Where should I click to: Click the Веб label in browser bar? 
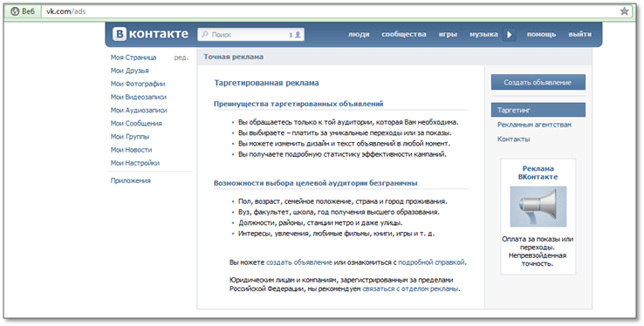[x=28, y=11]
